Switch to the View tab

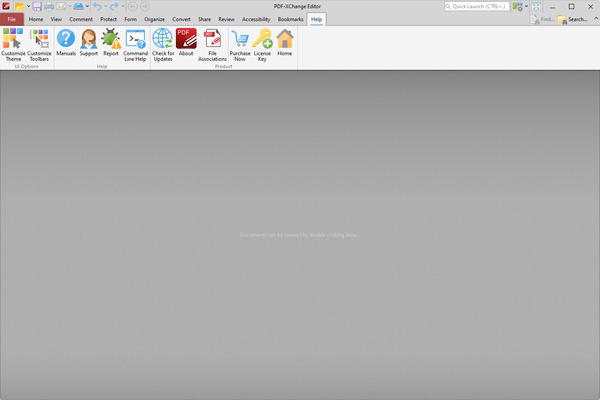coord(56,19)
